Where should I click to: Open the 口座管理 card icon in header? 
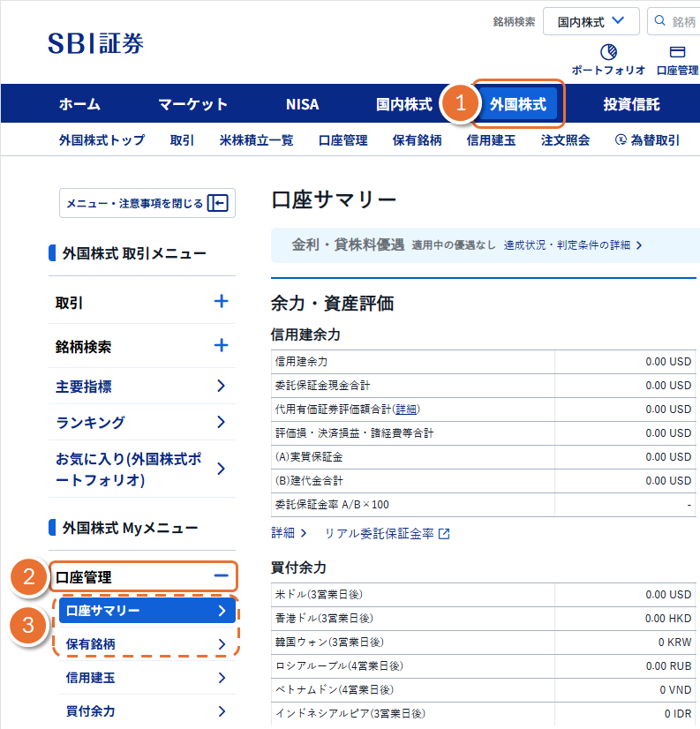click(678, 52)
